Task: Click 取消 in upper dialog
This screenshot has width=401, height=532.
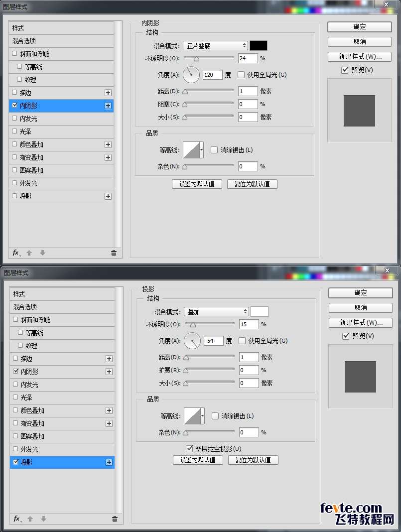Action: [360, 42]
